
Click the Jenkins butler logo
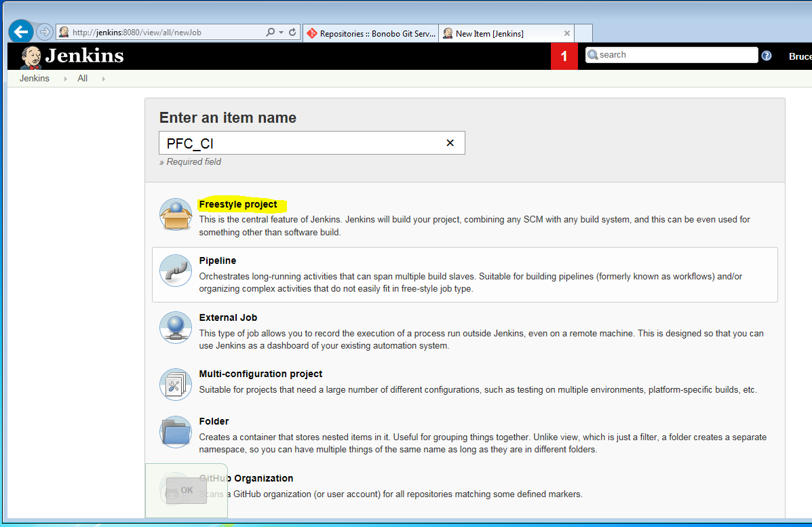pos(31,57)
